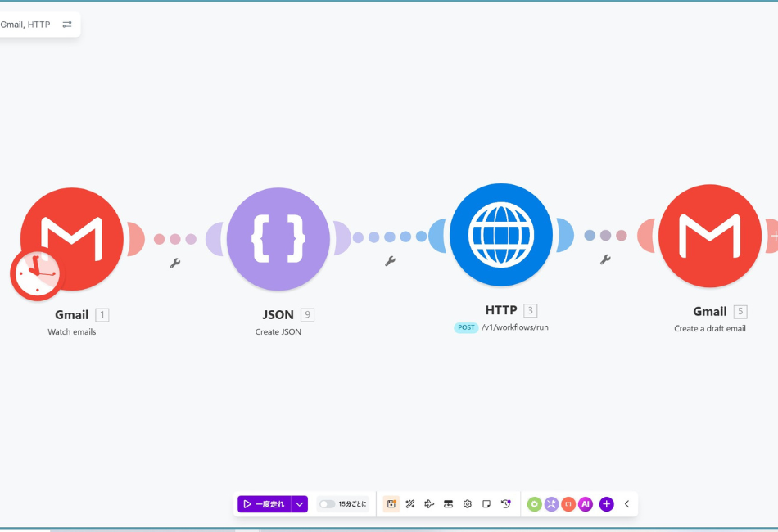
Task: Open the run options dropdown arrow
Action: click(x=300, y=503)
